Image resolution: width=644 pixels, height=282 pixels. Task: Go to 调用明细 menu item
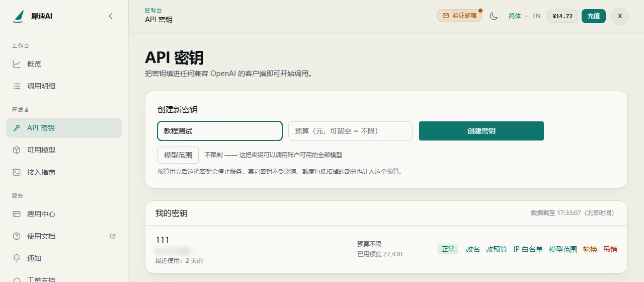64,86
